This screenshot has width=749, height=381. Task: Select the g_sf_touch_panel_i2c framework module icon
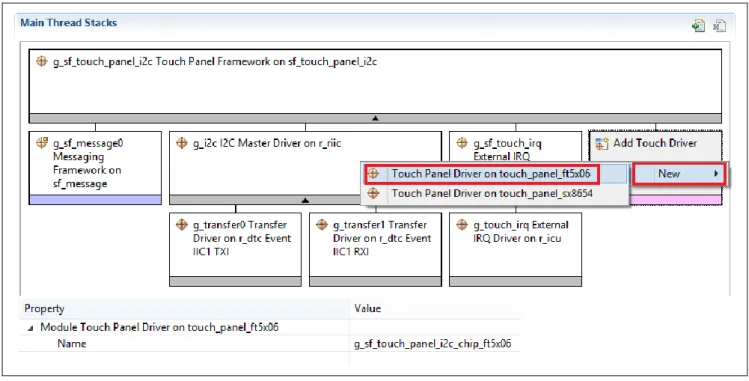[42, 61]
